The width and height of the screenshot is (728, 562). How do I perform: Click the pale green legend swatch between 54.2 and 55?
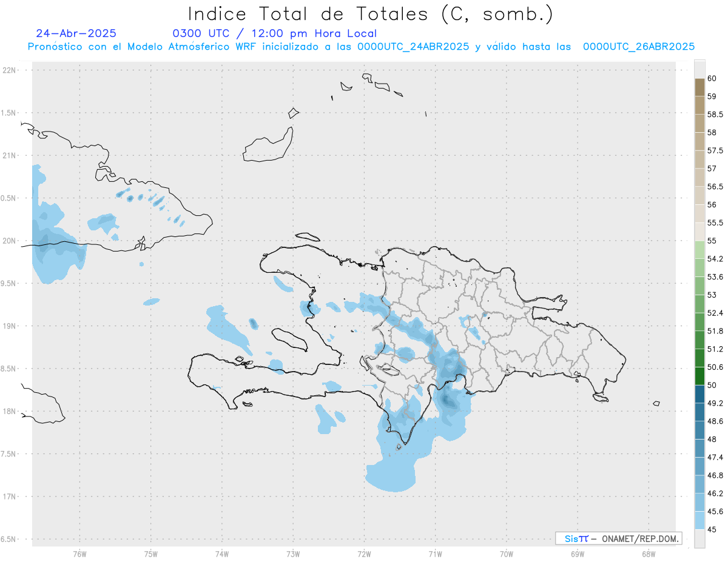(699, 250)
